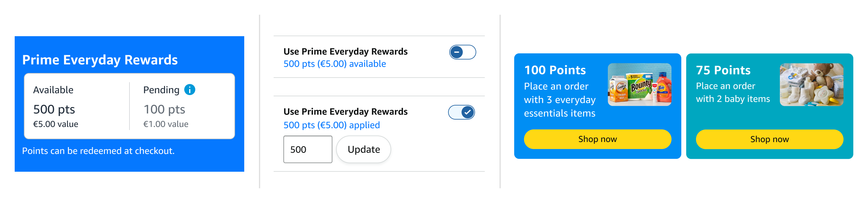The image size is (868, 203).
Task: Click the "with 3 everyday essentials items" description
Action: pyautogui.click(x=559, y=106)
